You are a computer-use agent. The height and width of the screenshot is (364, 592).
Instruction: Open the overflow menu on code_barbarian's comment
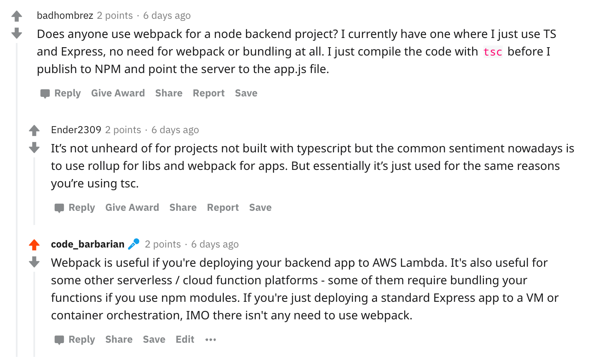point(210,339)
